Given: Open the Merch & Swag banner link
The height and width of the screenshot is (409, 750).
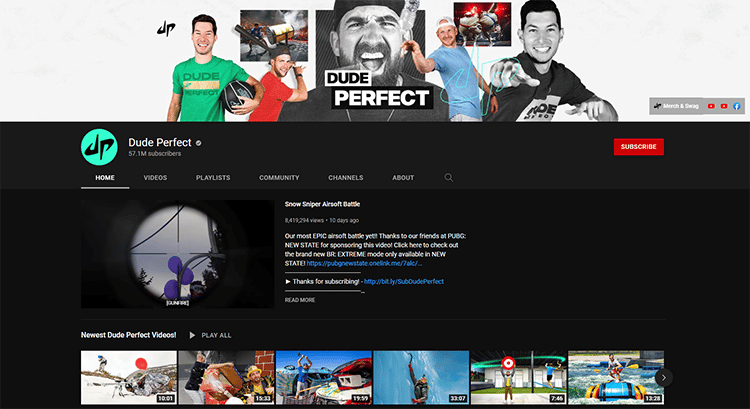Looking at the screenshot, I should [x=676, y=106].
